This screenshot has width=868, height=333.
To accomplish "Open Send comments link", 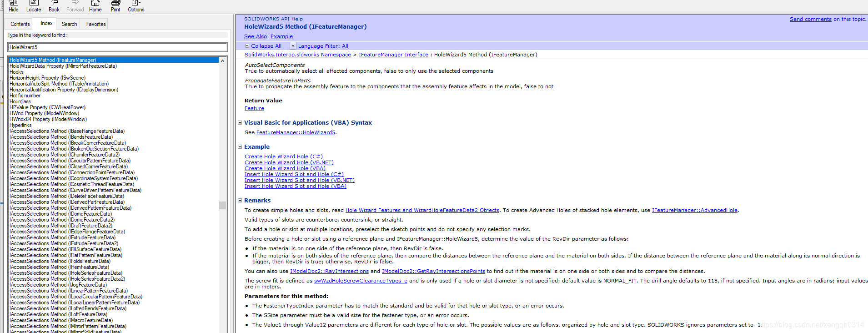I will click(x=810, y=19).
